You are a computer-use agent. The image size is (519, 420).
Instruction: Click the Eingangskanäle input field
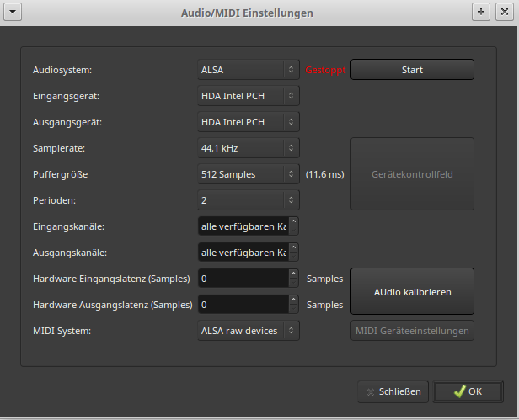pyautogui.click(x=242, y=226)
